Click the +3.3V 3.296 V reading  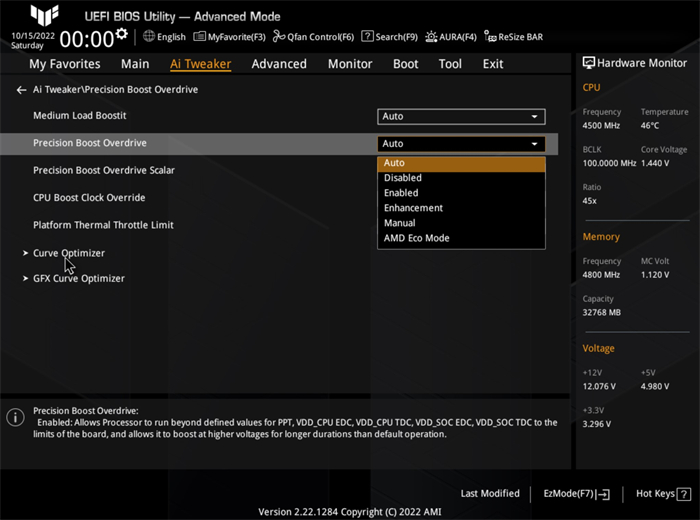pos(596,424)
